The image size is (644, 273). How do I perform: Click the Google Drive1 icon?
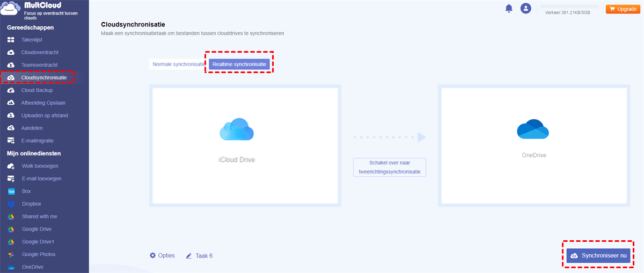(x=11, y=242)
